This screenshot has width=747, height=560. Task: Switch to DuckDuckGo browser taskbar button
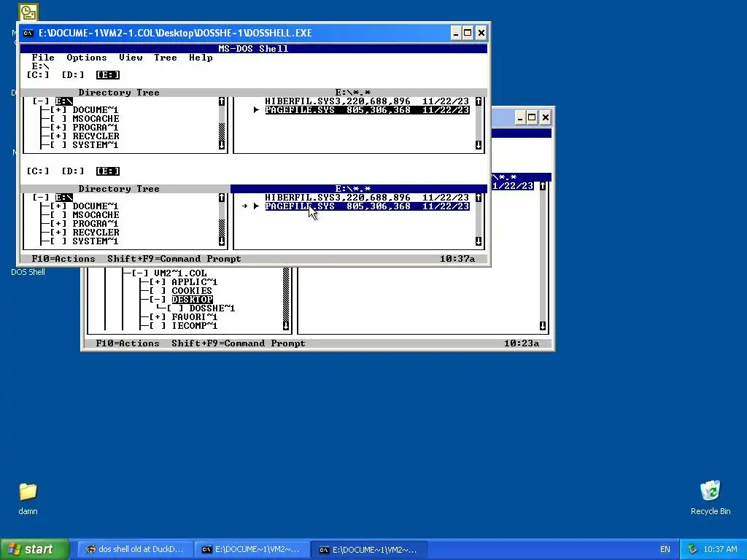coord(135,550)
